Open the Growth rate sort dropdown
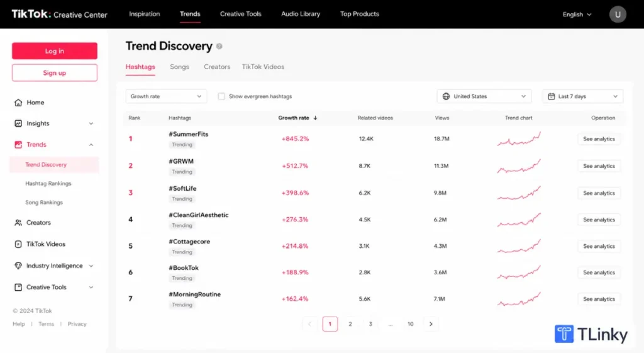 pyautogui.click(x=166, y=96)
